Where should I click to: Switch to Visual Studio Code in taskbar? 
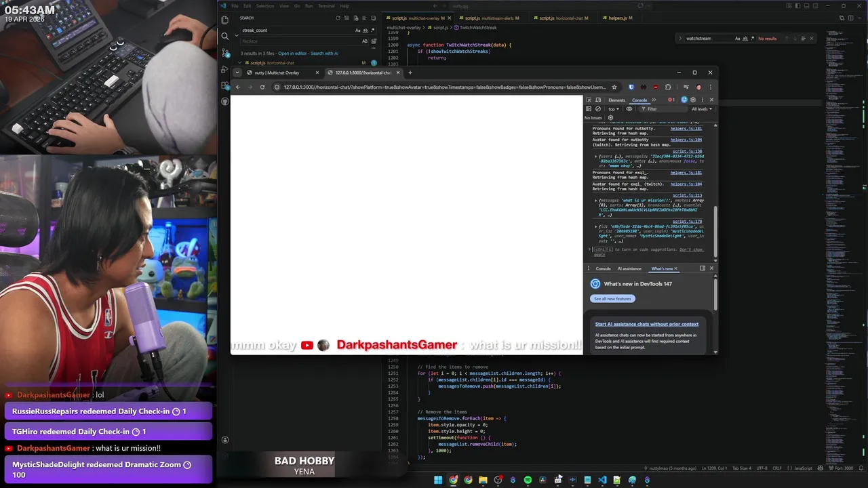tap(602, 480)
